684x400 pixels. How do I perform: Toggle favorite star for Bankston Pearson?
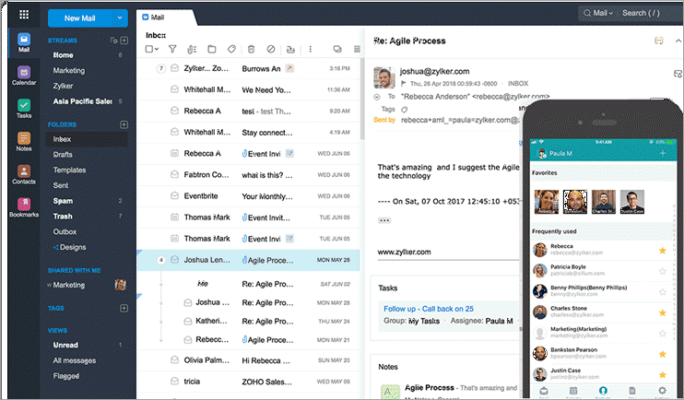coord(662,354)
